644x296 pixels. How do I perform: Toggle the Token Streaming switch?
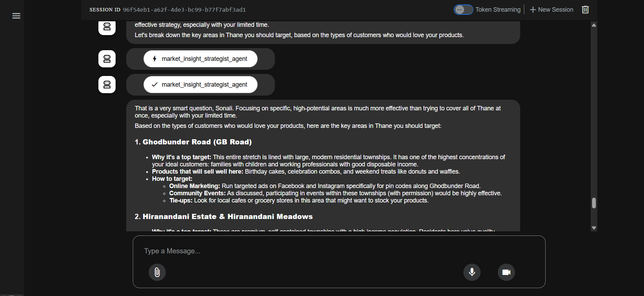click(x=463, y=10)
